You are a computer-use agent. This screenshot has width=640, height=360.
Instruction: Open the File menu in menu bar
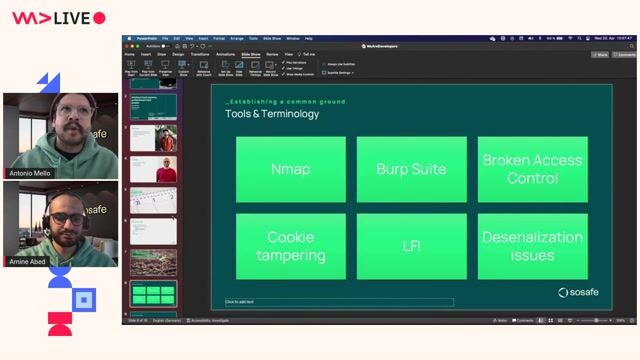pos(165,38)
